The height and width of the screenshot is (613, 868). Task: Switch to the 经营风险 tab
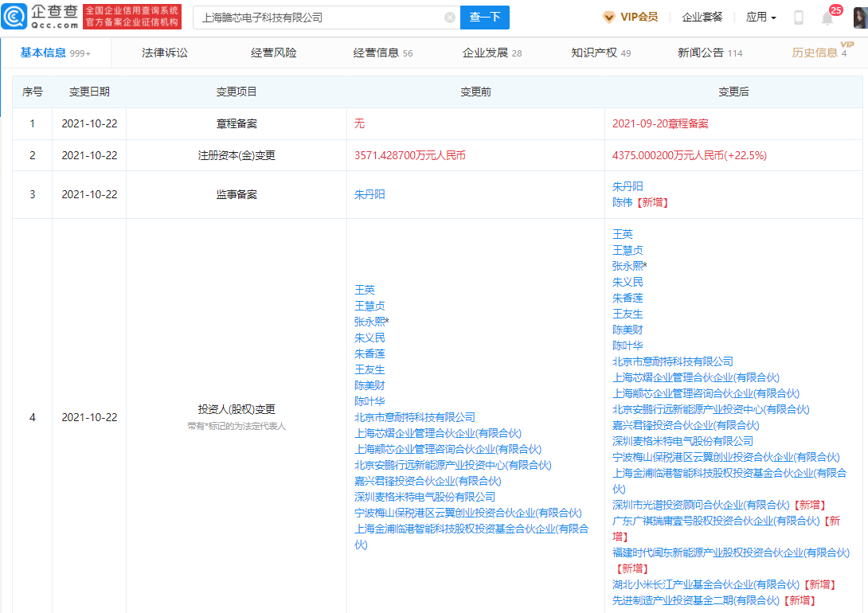[x=273, y=53]
